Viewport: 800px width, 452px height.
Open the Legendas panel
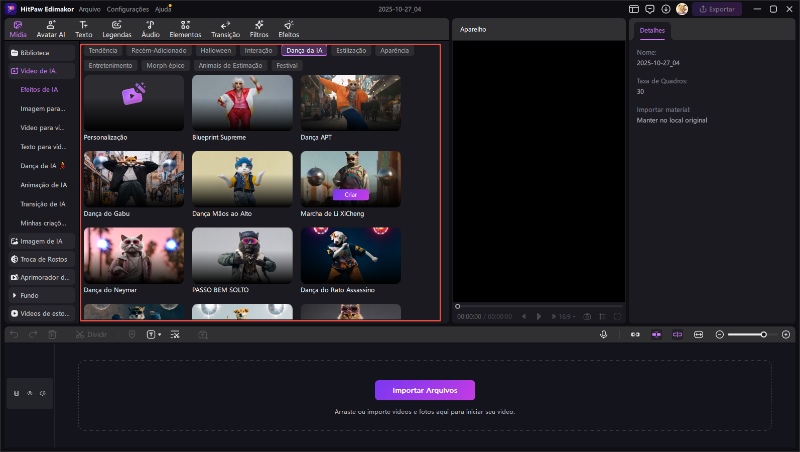point(116,27)
